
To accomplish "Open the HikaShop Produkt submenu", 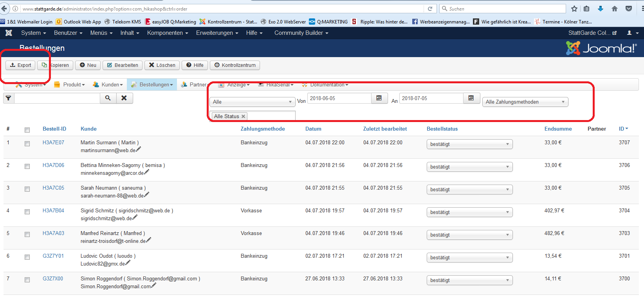I will [x=69, y=84].
